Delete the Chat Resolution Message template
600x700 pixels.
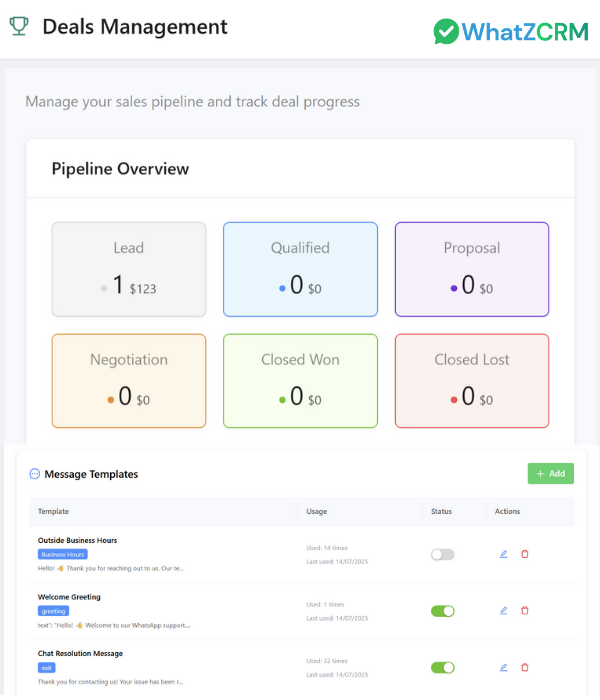[x=525, y=667]
